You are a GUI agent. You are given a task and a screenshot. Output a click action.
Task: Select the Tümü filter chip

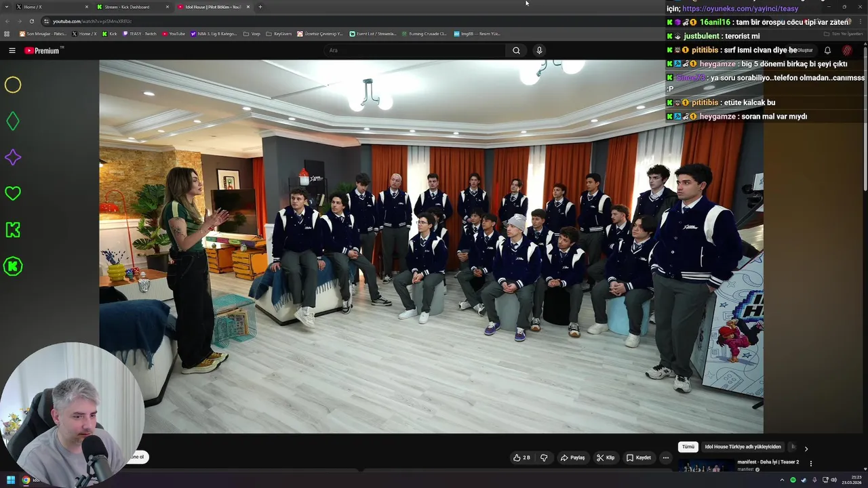(688, 447)
